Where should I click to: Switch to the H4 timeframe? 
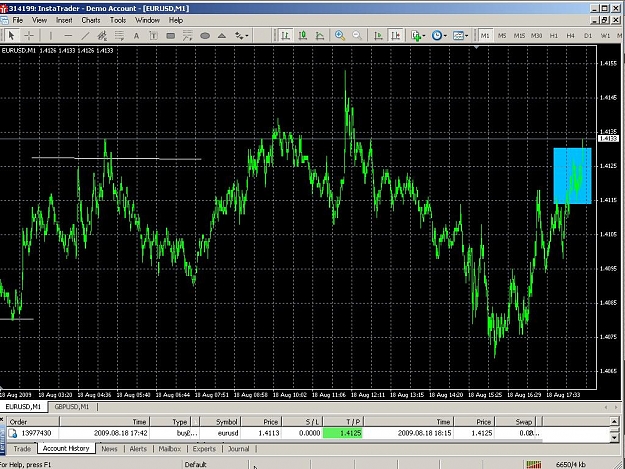point(571,36)
